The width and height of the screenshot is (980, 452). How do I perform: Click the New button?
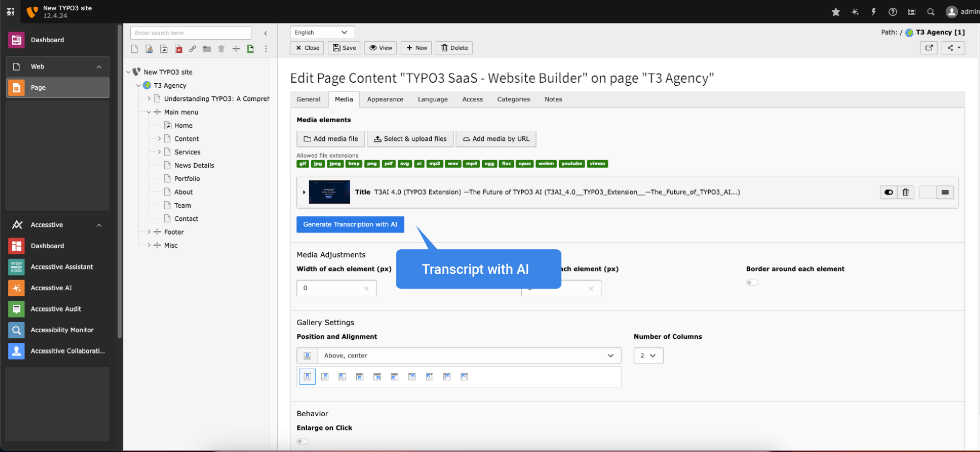[x=416, y=48]
